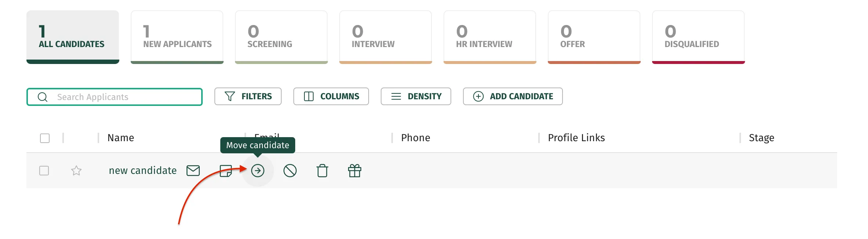
Task: Check the new candidate row checkbox
Action: [x=44, y=171]
